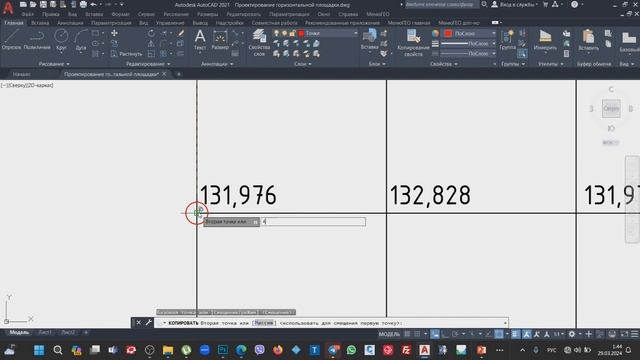Screen dimensions: 640x360
Task: Click the Массив option in command line
Action: click(264, 323)
